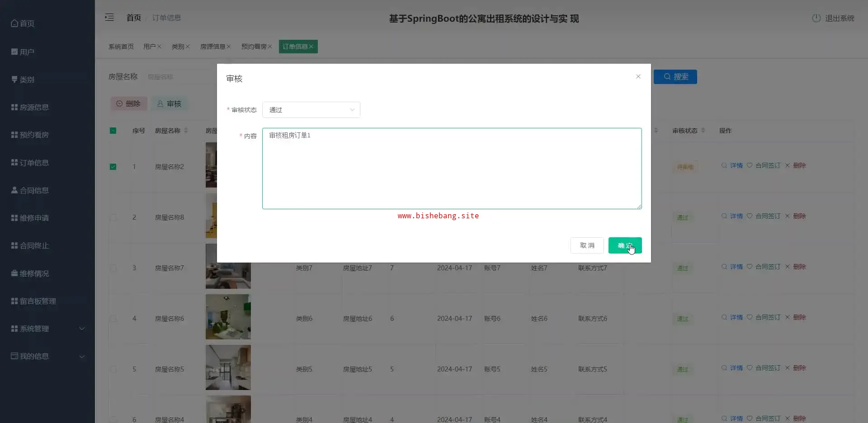Switch to the 房源信息 tab

212,47
